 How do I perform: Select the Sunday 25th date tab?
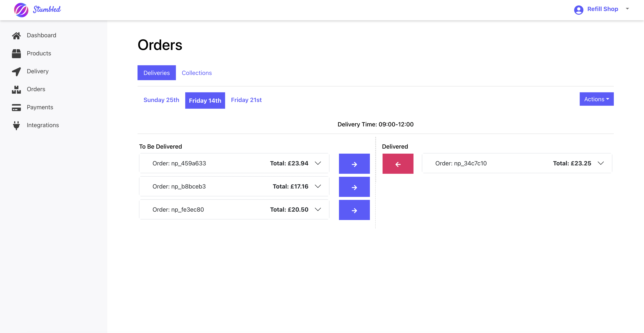(161, 100)
